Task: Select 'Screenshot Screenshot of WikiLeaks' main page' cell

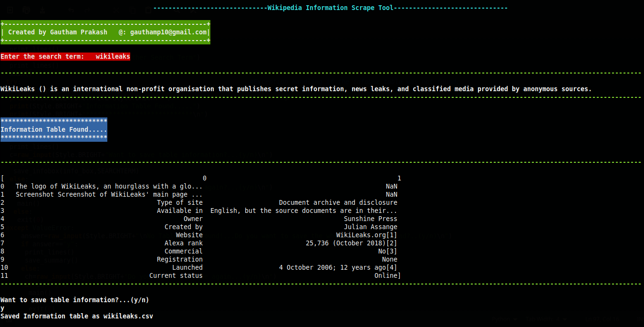Action: point(109,194)
